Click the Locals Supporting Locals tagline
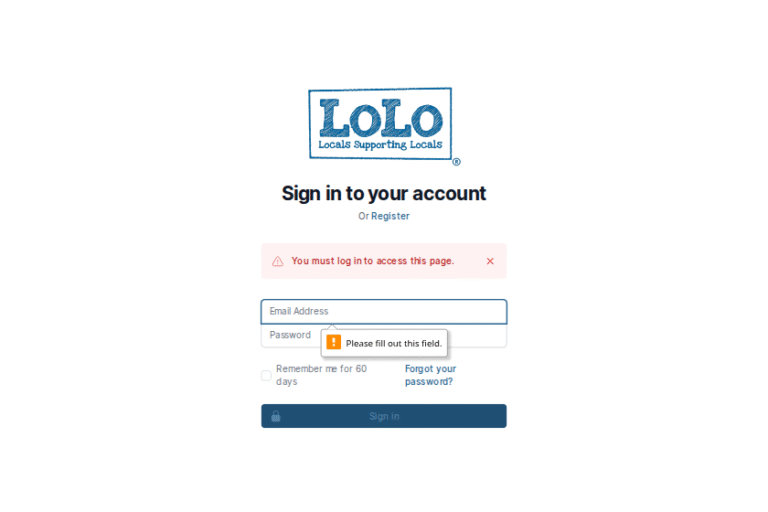Image resolution: width=768 pixels, height=512 pixels. [380, 145]
